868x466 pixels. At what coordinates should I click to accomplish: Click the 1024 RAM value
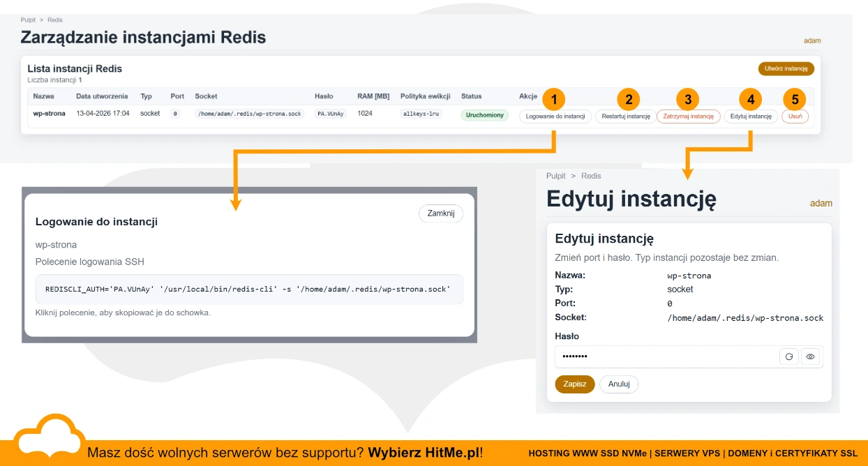click(365, 114)
